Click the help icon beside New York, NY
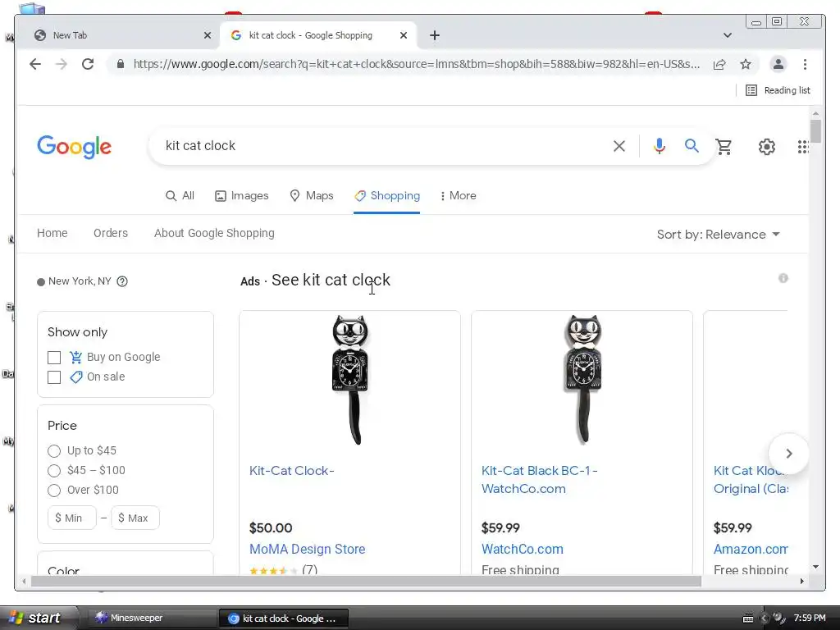The width and height of the screenshot is (840, 630). coord(122,281)
